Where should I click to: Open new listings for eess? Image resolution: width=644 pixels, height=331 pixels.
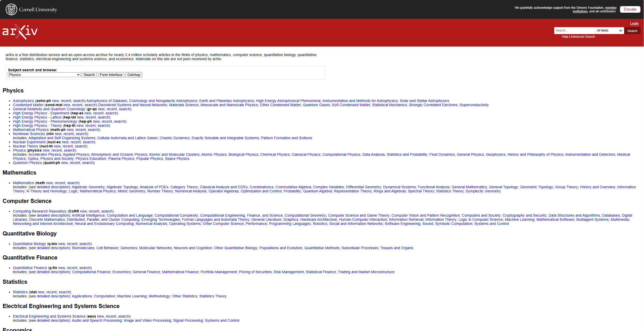tap(100, 317)
